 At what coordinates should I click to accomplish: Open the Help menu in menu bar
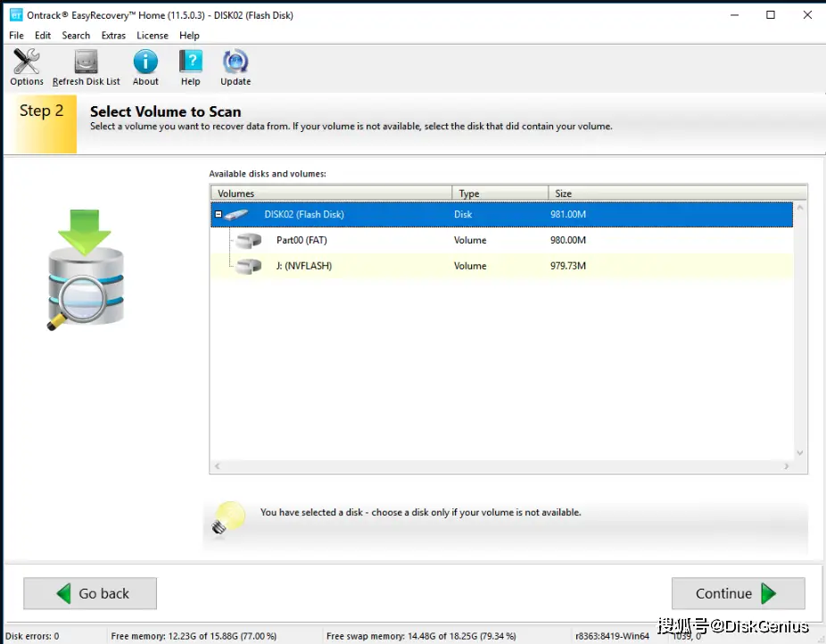pos(189,36)
